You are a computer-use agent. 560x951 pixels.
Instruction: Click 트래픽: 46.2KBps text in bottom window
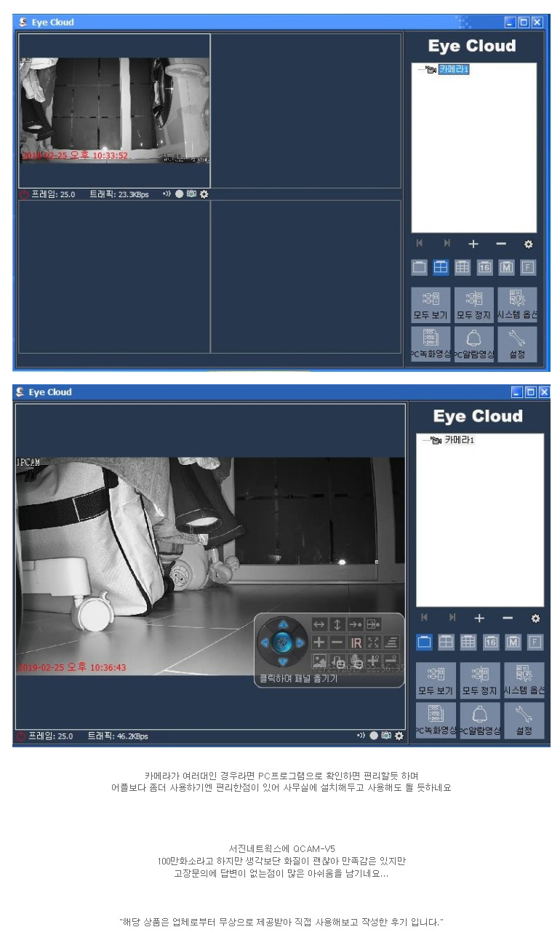point(118,736)
